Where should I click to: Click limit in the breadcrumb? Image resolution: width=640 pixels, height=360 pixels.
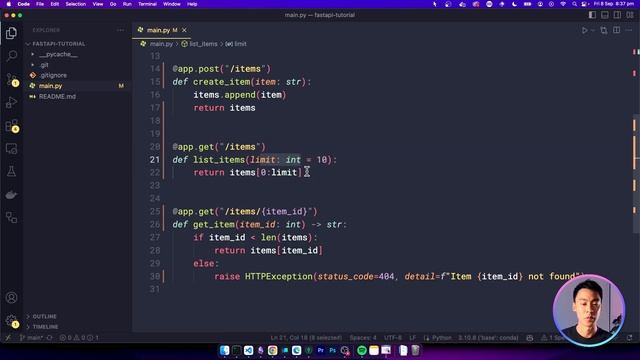point(240,44)
